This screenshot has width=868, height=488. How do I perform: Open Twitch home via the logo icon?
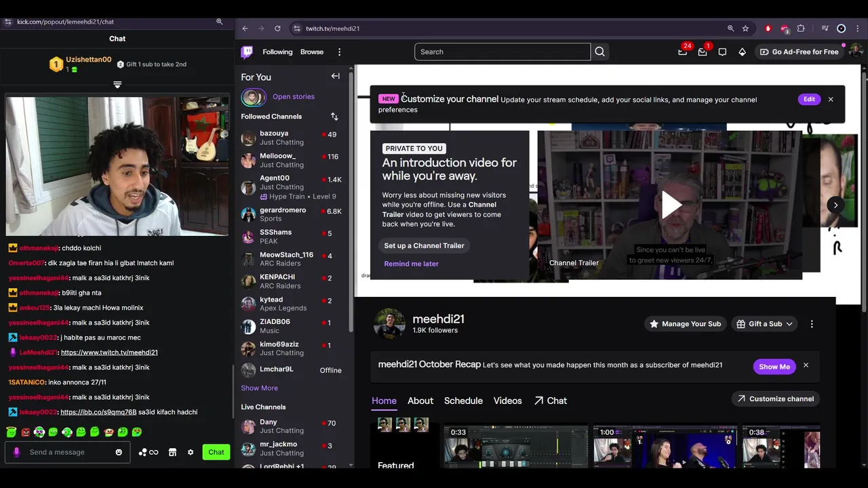pyautogui.click(x=248, y=52)
